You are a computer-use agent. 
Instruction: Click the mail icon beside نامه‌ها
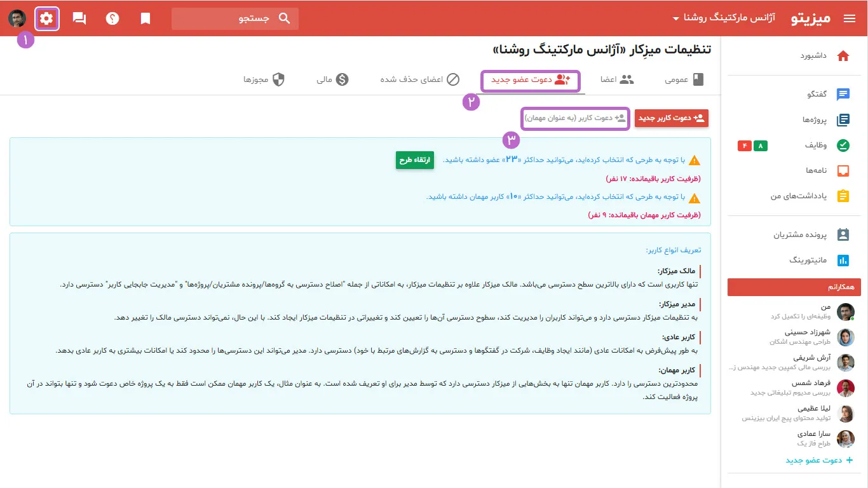tap(843, 171)
